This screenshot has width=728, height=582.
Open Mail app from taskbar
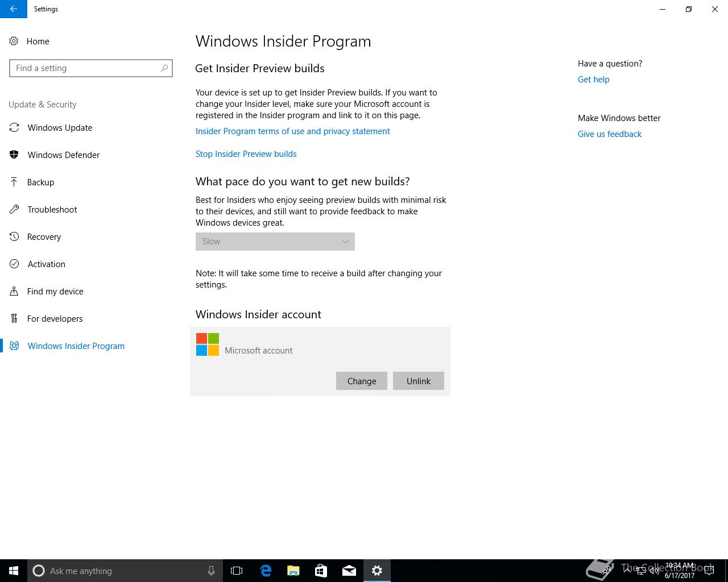coord(349,571)
